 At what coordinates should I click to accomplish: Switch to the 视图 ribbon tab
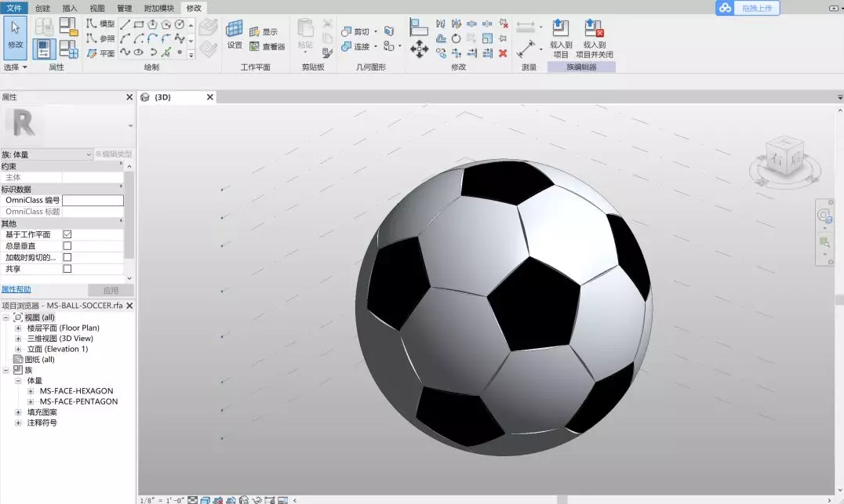(x=96, y=8)
